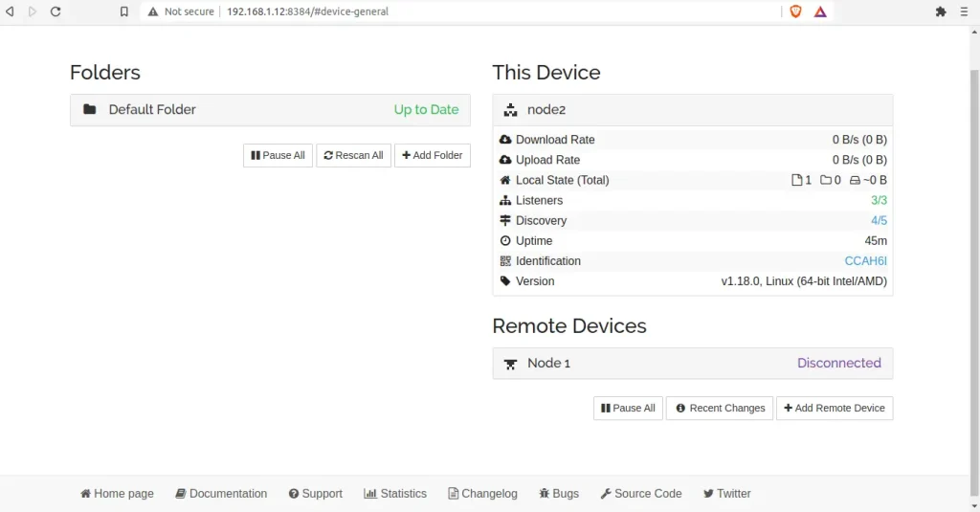Click the Download Rate 0 B/s value
The height and width of the screenshot is (512, 980).
point(859,140)
